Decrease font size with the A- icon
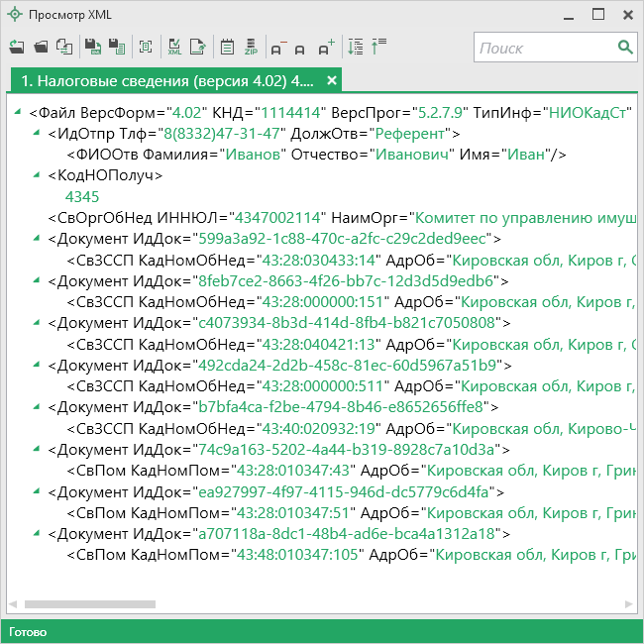644x644 pixels. pyautogui.click(x=277, y=47)
